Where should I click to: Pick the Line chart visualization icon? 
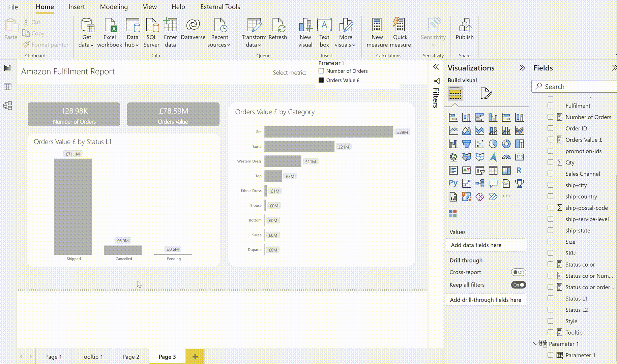click(x=453, y=131)
